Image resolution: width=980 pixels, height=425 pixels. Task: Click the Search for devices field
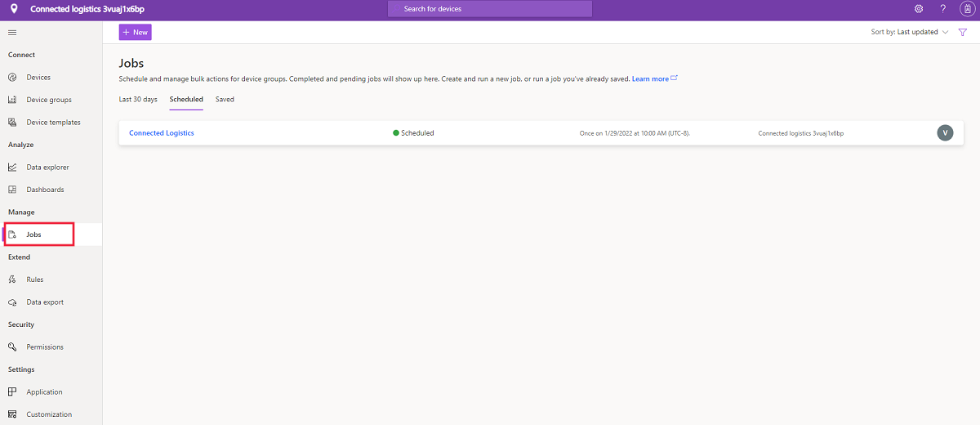[x=490, y=9]
